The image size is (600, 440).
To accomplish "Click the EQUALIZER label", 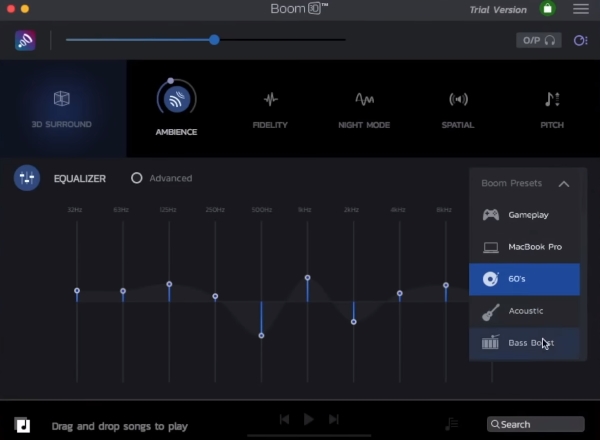I will coord(80,179).
